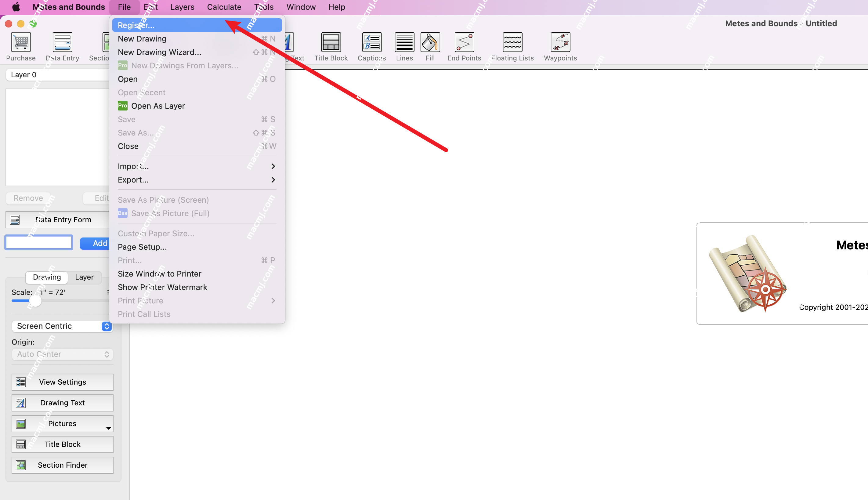Viewport: 868px width, 500px height.
Task: Open the Floating Lists toolbar icon
Action: 513,42
